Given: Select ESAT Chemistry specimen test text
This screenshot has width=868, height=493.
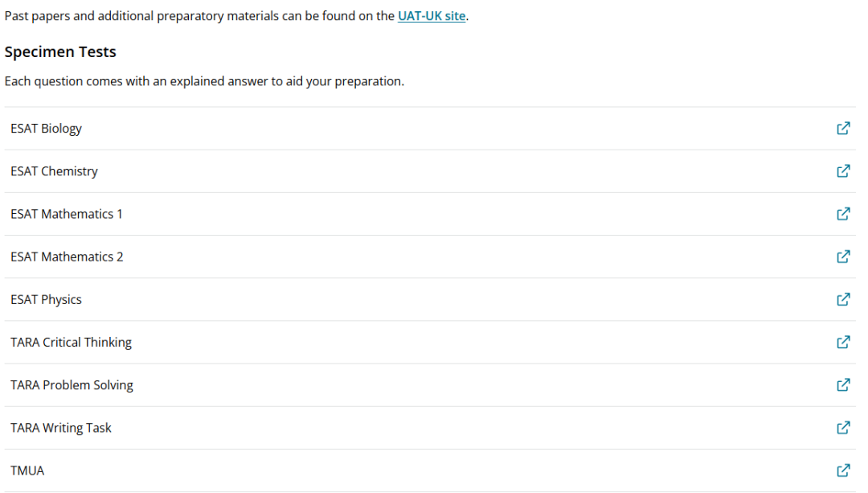Looking at the screenshot, I should [x=54, y=171].
